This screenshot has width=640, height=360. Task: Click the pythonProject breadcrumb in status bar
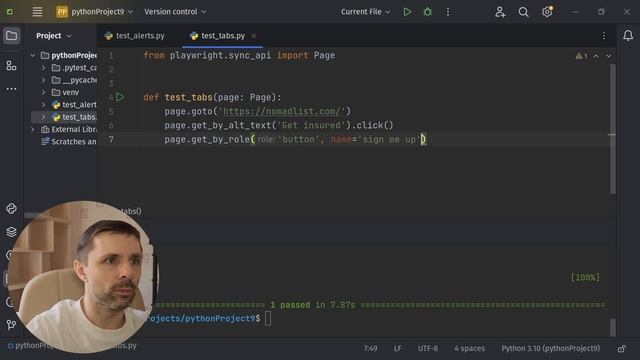pyautogui.click(x=31, y=346)
